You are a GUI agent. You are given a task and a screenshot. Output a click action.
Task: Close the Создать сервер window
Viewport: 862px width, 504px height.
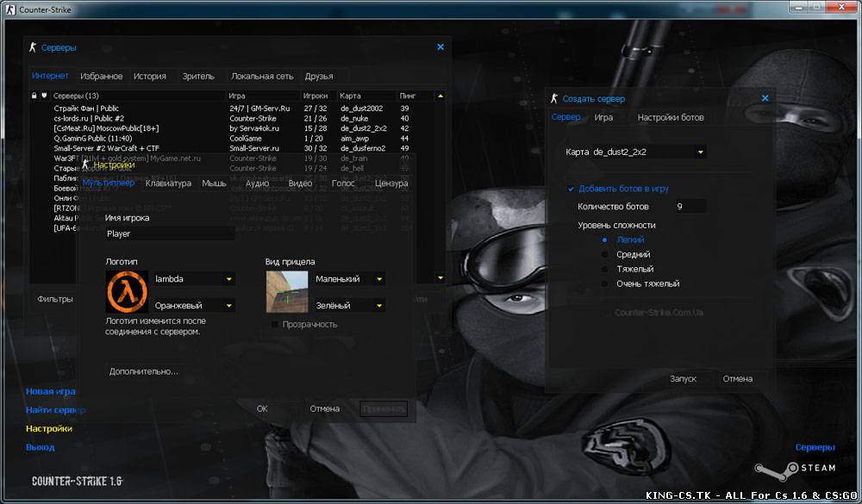(765, 98)
